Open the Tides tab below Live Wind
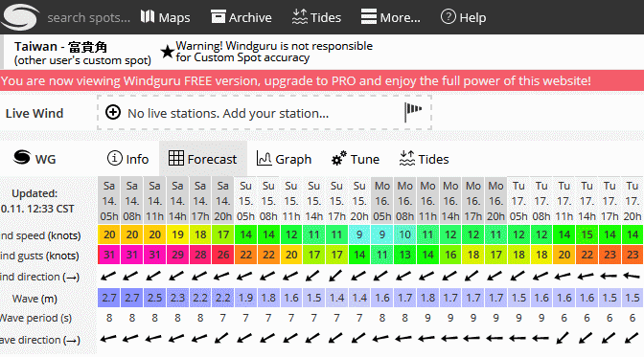Viewport: 644px width, 357px height. [424, 159]
